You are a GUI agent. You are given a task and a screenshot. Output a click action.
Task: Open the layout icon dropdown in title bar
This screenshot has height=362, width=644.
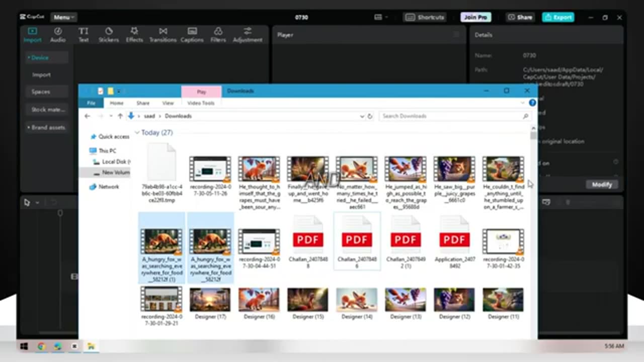click(x=381, y=17)
